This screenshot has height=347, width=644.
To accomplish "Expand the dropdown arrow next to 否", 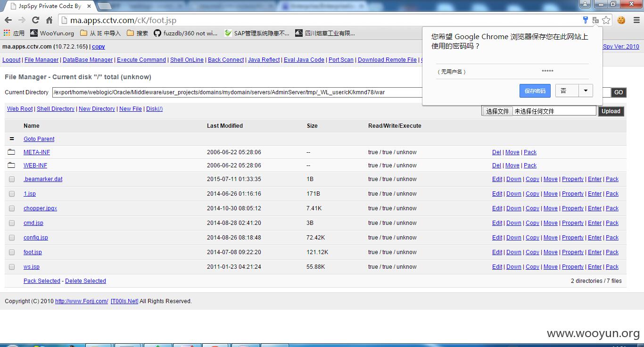I will 586,91.
